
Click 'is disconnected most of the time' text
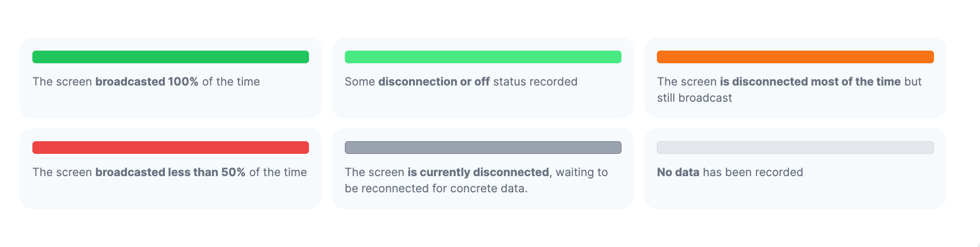tap(810, 81)
